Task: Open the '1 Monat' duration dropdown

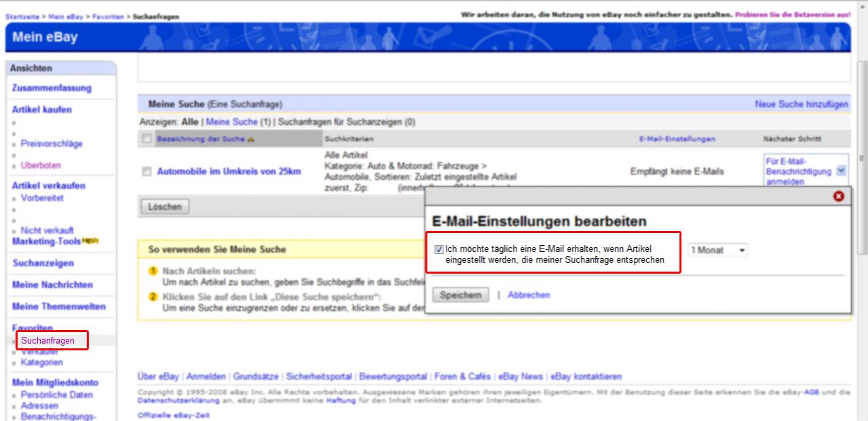Action: pos(717,251)
